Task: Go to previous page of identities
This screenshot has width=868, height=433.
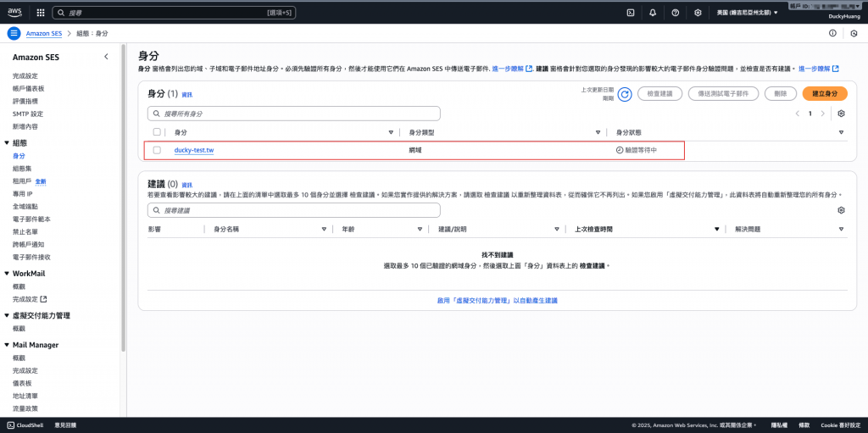Action: tap(797, 114)
